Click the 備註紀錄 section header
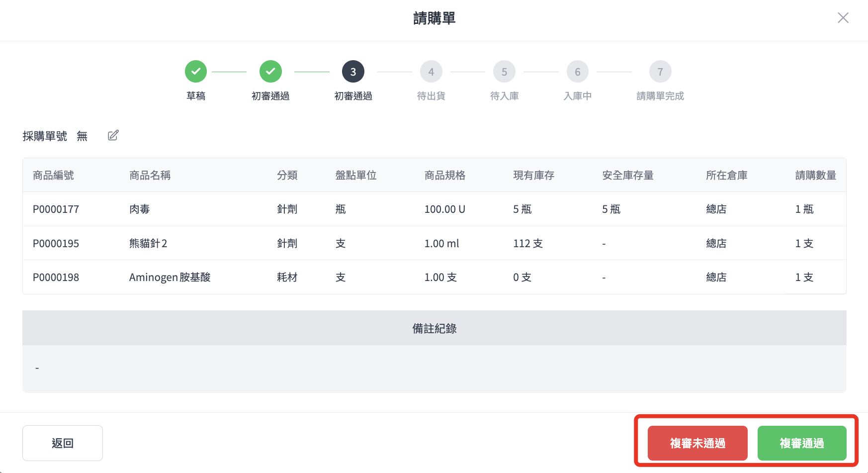Screen dimensions: 868x473 coord(434,328)
